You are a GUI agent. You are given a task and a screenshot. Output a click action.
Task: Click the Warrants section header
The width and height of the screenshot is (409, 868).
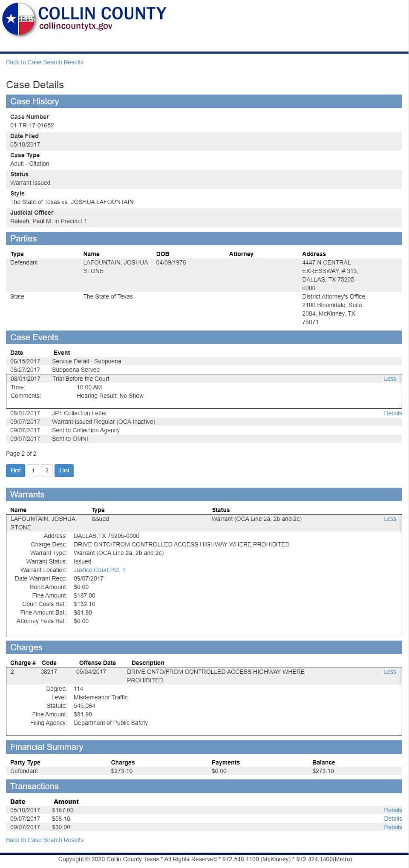[x=204, y=494]
